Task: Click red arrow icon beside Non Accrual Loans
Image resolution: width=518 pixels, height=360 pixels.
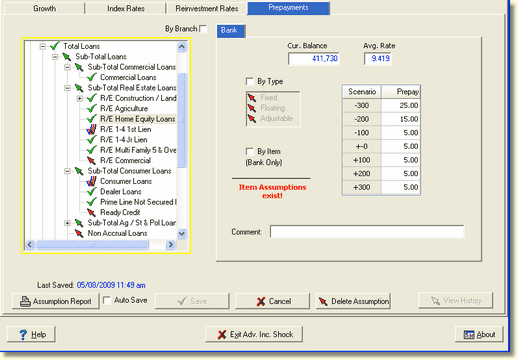Action: 79,233
